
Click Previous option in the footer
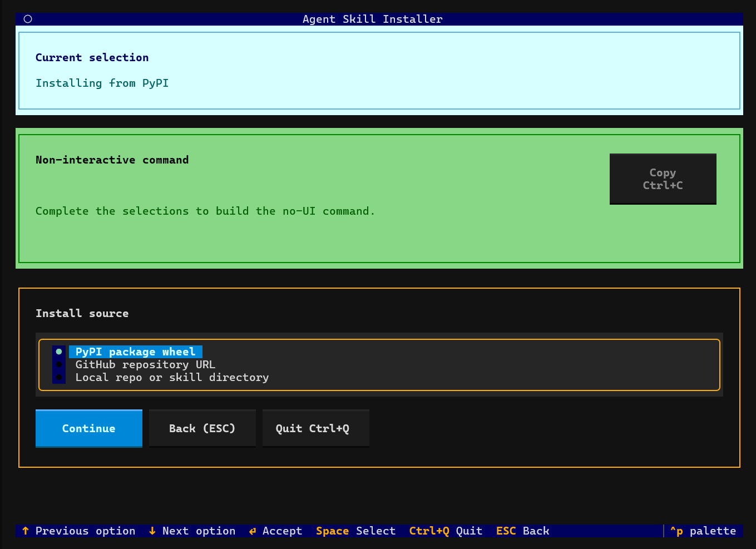78,531
